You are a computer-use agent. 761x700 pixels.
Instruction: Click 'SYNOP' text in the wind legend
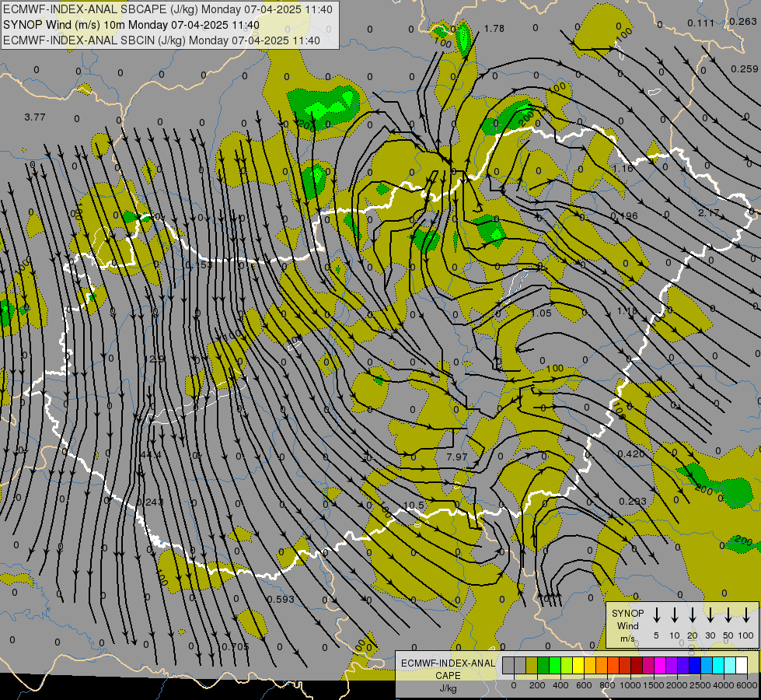coord(627,613)
